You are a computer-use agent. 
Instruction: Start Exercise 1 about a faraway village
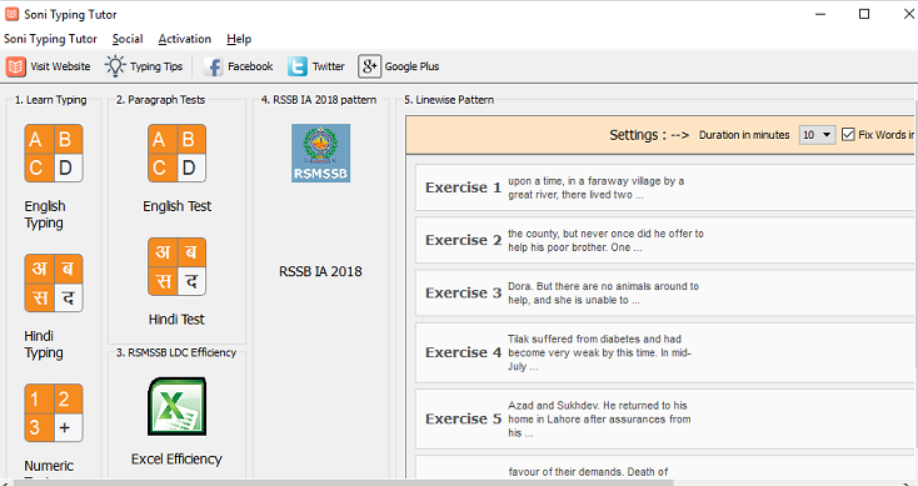(664, 187)
